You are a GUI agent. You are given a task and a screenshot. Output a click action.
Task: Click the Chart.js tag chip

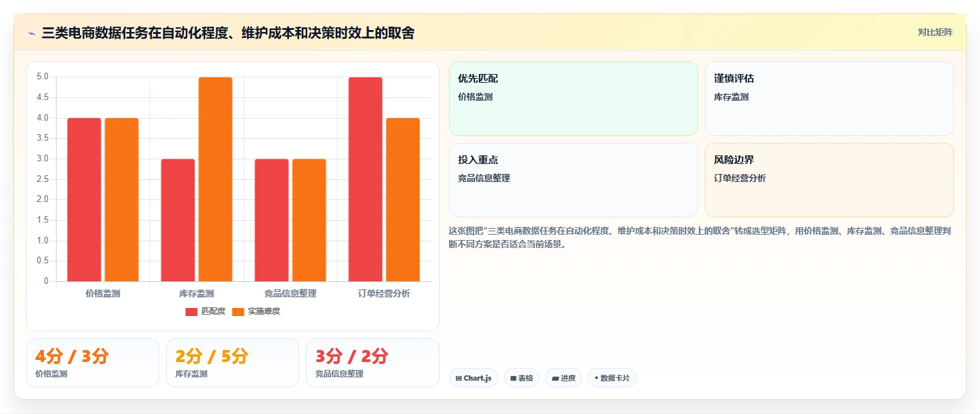pos(474,378)
